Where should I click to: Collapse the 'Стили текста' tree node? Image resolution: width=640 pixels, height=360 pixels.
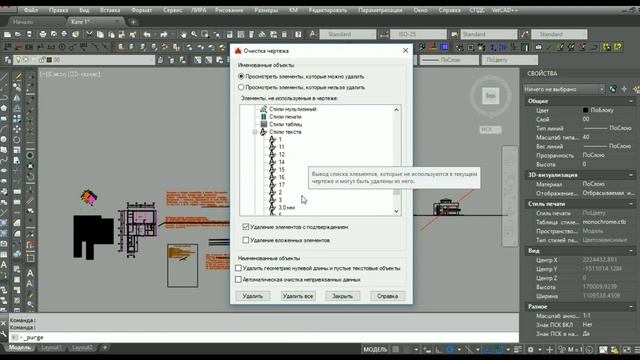coord(255,132)
